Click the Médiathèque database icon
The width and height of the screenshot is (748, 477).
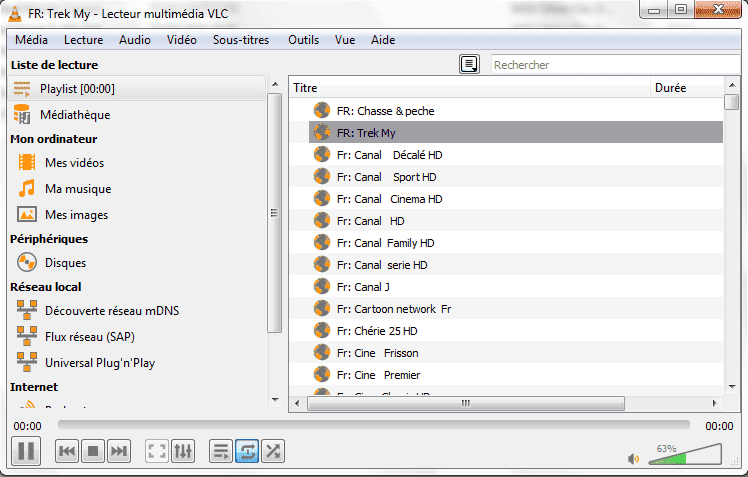click(22, 114)
